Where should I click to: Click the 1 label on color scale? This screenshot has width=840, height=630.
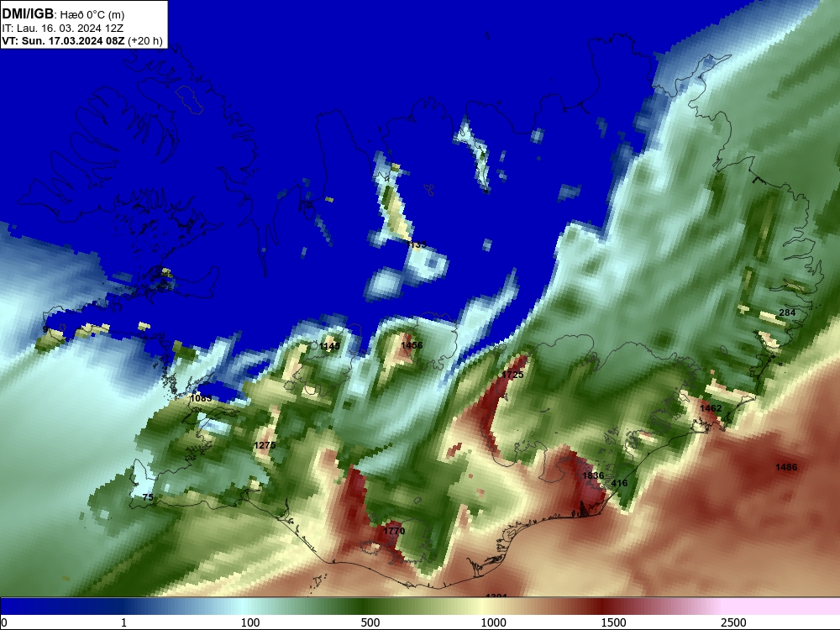(x=123, y=622)
